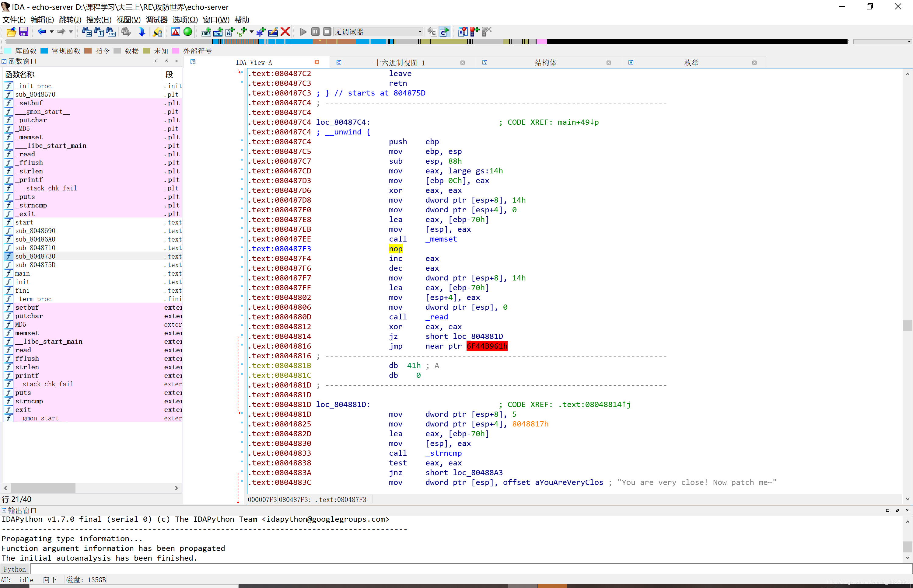Open the binary sequence search binoculars tool
Screen dimensions: 913x588
coord(111,32)
